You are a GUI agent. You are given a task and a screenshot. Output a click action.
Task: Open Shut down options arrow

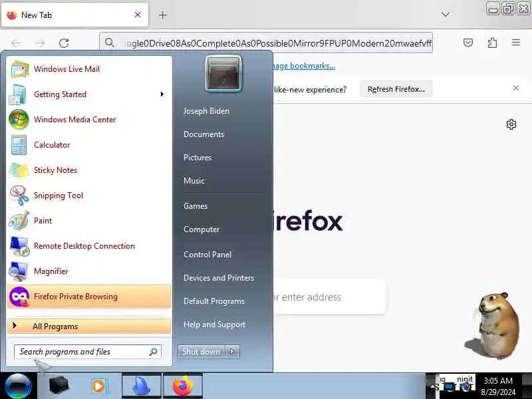(x=232, y=352)
